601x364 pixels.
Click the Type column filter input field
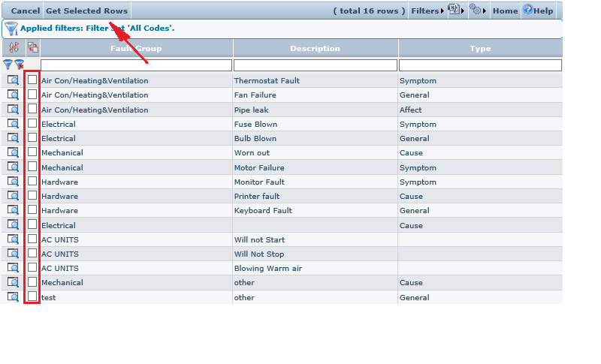click(x=480, y=65)
